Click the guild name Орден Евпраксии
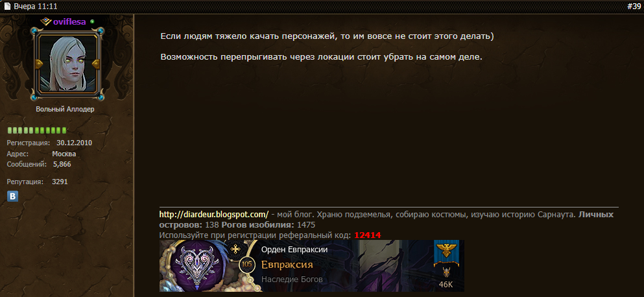This screenshot has height=297, width=644. click(x=294, y=250)
